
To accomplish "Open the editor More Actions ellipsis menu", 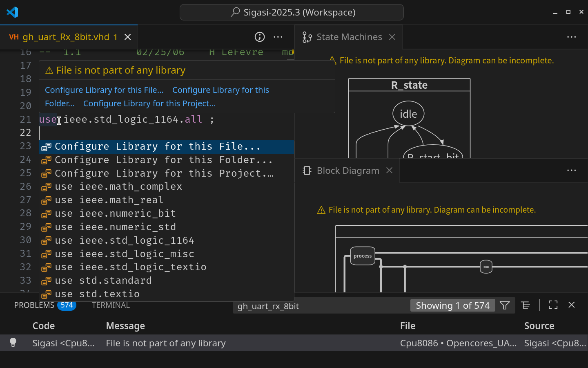I will [278, 37].
